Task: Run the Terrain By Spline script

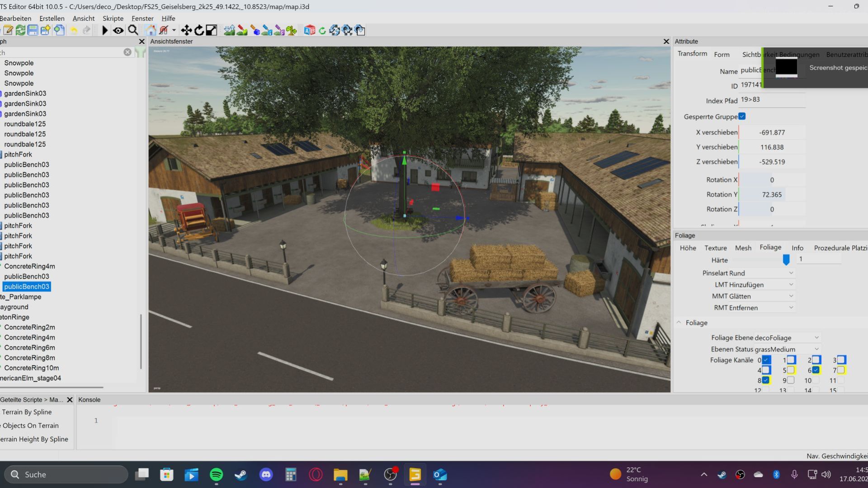Action: (27, 412)
